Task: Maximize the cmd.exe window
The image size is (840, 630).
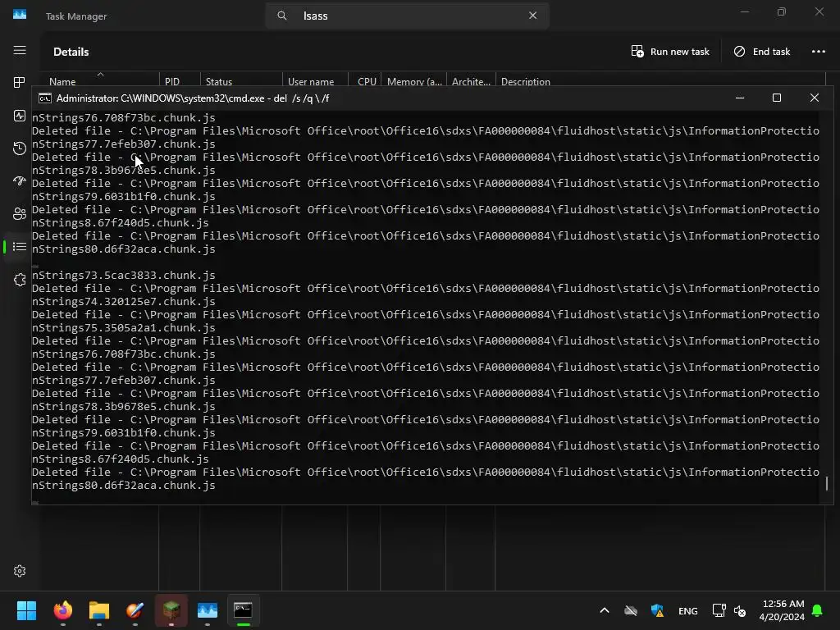Action: tap(777, 98)
